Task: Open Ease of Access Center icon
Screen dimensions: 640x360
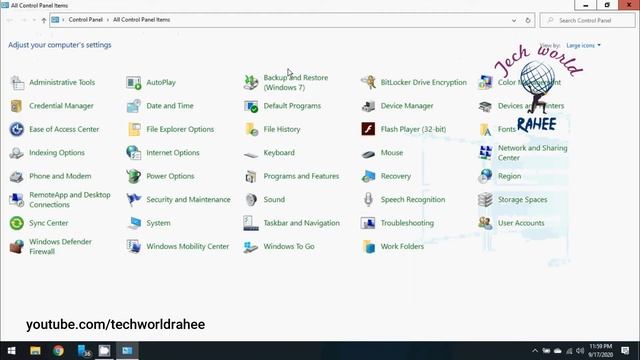Action: [x=17, y=129]
